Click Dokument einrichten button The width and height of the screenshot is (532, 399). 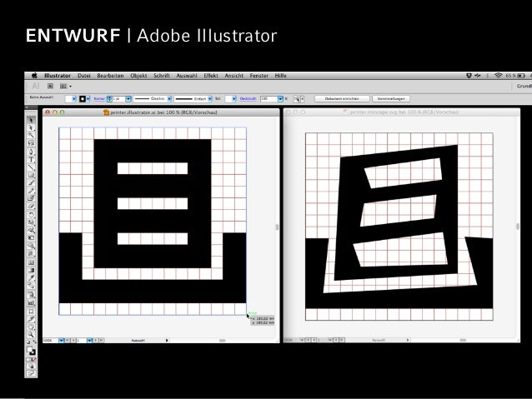tap(342, 98)
